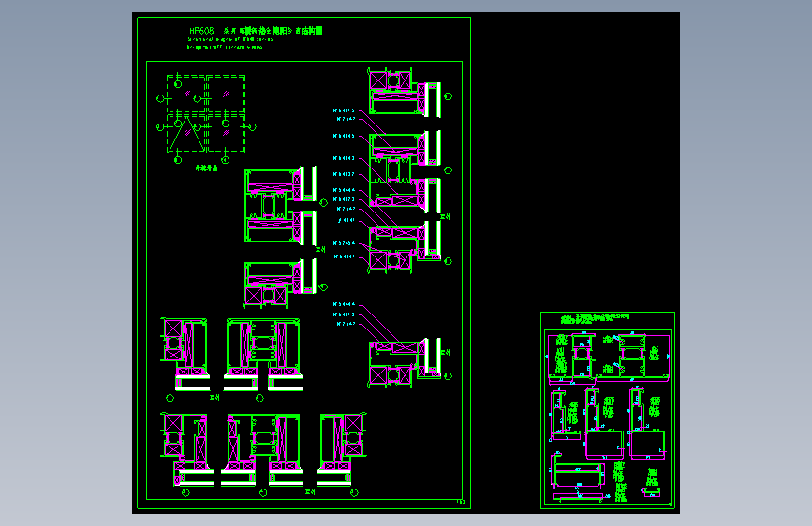
Task: Click the topmost cyan part-number label
Action: coord(344,110)
